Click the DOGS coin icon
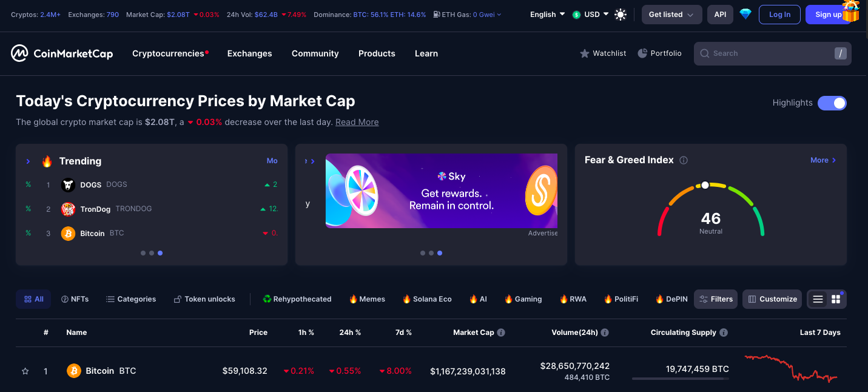 click(x=69, y=184)
